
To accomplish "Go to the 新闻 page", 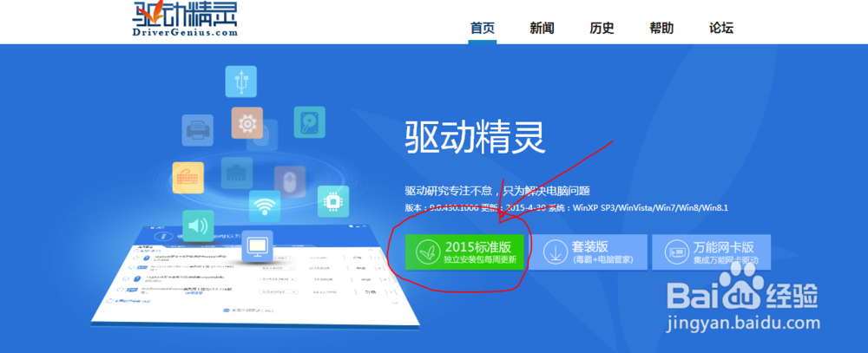I will tap(542, 29).
